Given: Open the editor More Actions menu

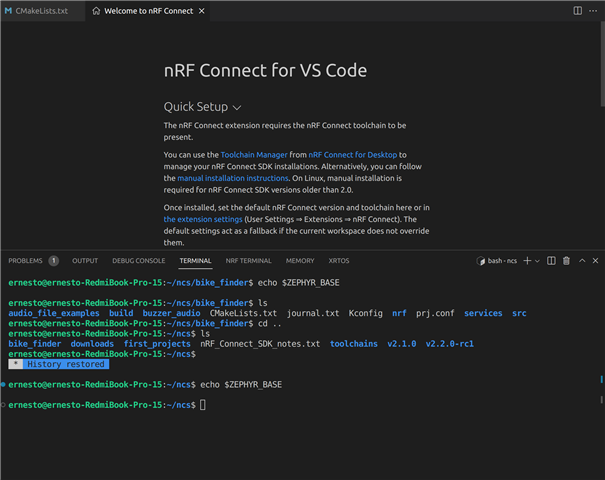Looking at the screenshot, I should (x=593, y=11).
